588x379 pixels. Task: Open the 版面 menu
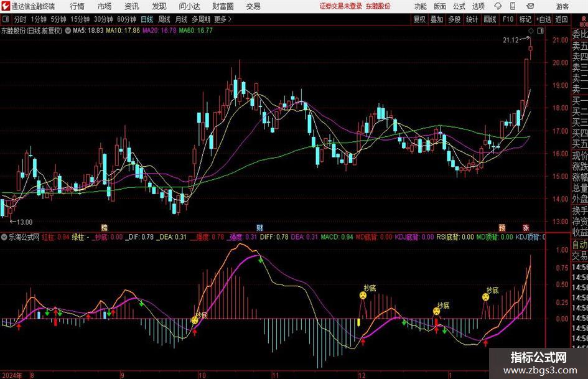pos(440,6)
